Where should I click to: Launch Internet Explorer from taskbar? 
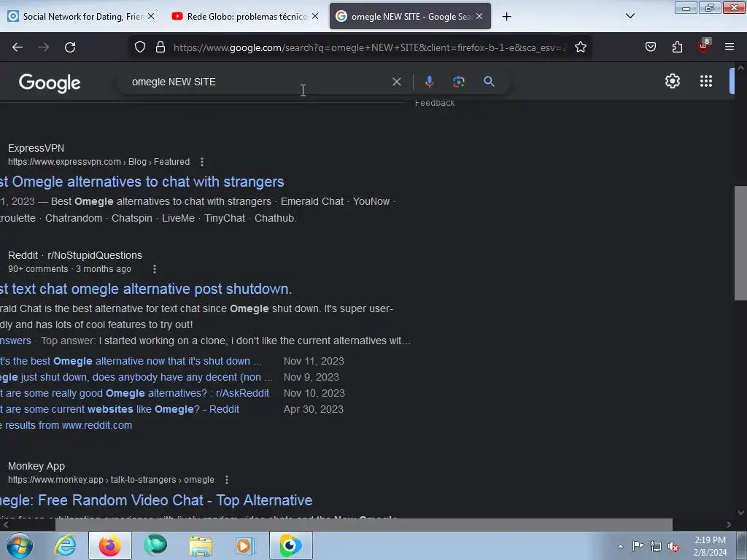pos(65,545)
